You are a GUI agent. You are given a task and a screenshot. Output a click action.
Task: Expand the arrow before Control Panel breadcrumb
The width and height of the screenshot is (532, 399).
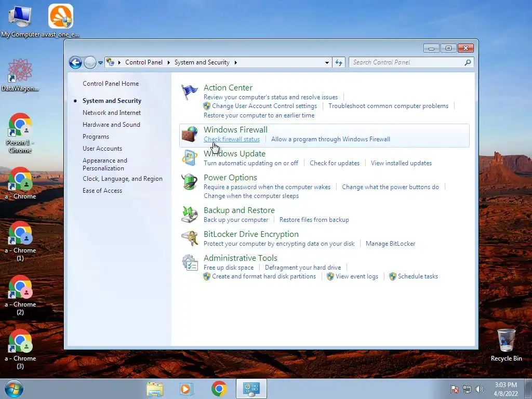[x=119, y=62]
